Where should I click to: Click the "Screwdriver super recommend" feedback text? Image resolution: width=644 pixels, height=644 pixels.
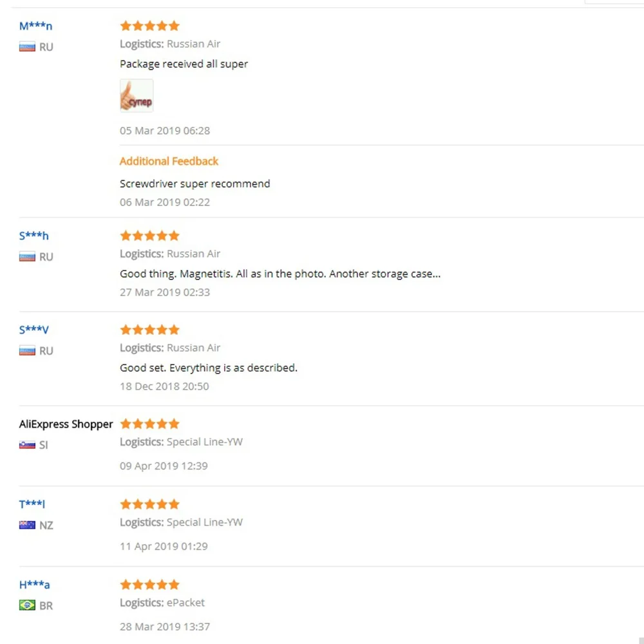click(194, 184)
